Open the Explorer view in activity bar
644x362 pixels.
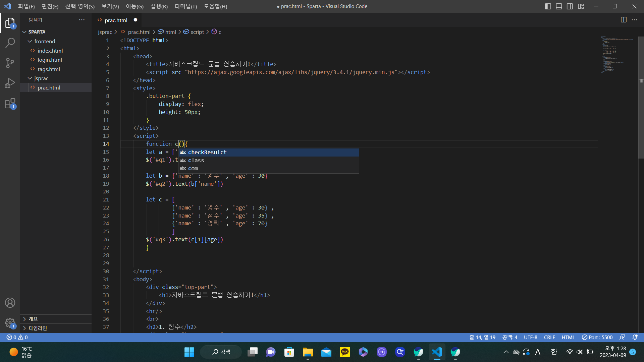(10, 23)
